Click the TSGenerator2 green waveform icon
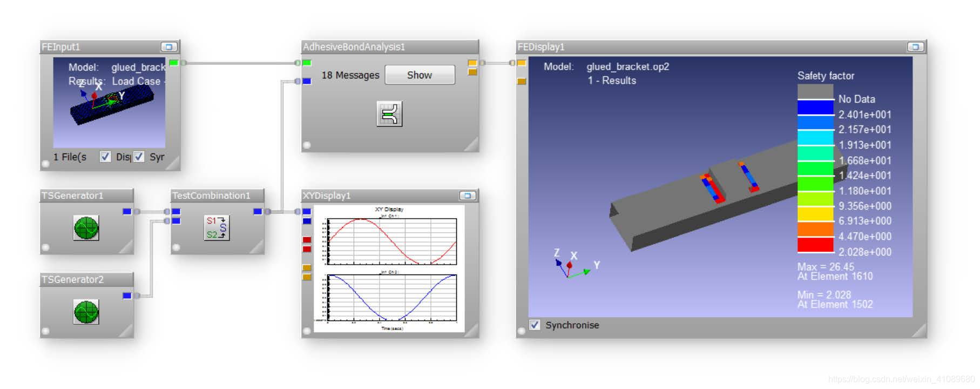This screenshot has height=389, width=980. click(x=86, y=312)
